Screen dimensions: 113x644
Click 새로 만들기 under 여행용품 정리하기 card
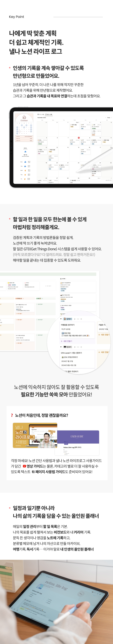click(x=66, y=341)
